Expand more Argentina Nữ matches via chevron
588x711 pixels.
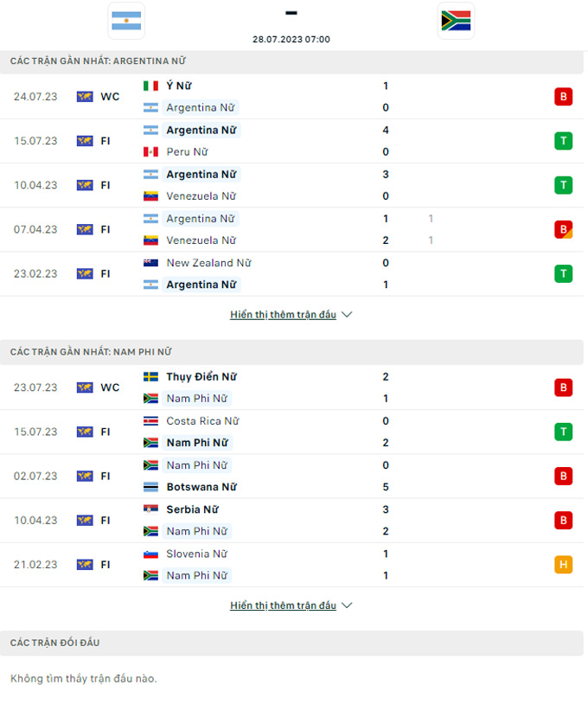pos(347,315)
